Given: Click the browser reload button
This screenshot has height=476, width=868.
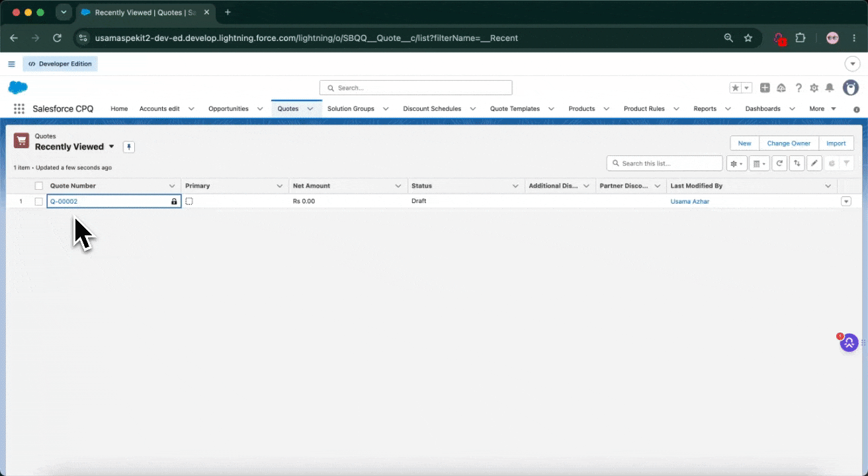Looking at the screenshot, I should pos(58,38).
